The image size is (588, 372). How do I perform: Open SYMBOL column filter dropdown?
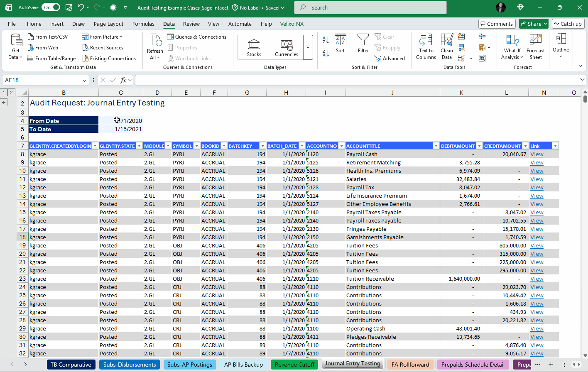point(196,146)
